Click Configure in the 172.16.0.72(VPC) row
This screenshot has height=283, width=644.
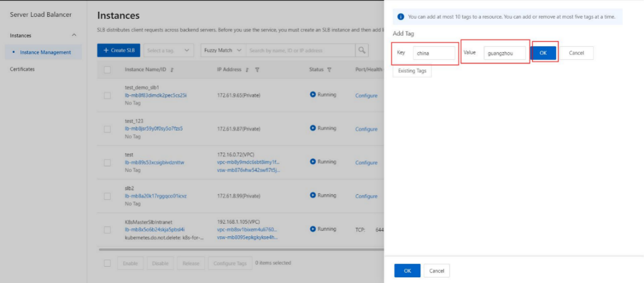click(366, 163)
